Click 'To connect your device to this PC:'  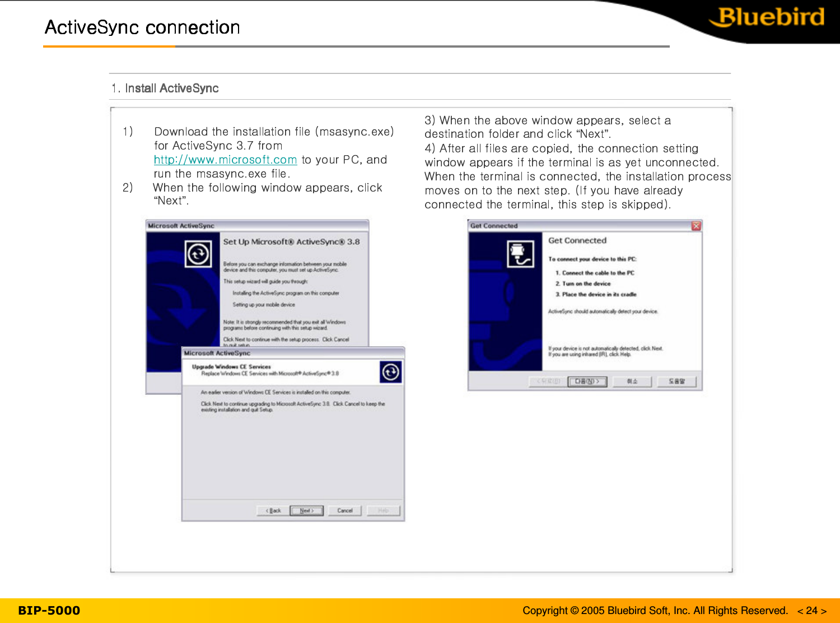[x=592, y=259]
